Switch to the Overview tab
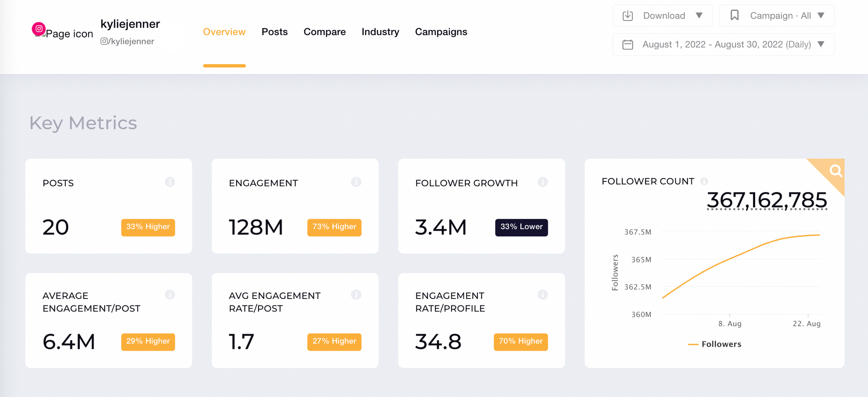The width and height of the screenshot is (868, 397). tap(224, 32)
